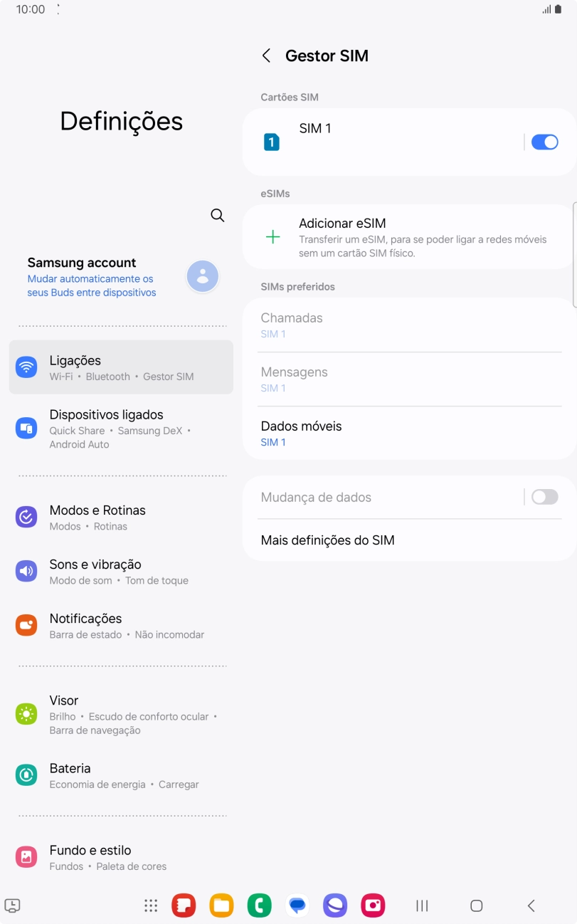
Task: Go back using the Gestor SIM arrow
Action: (266, 55)
